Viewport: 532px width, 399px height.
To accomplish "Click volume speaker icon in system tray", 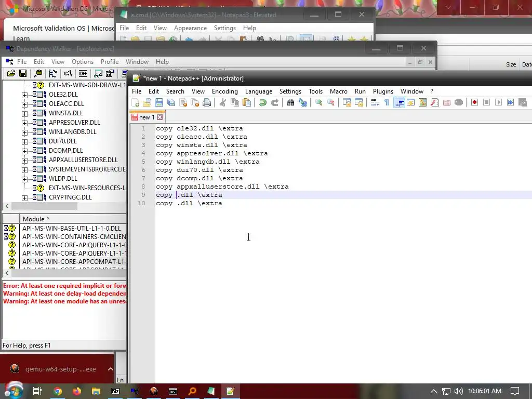I will 458,391.
